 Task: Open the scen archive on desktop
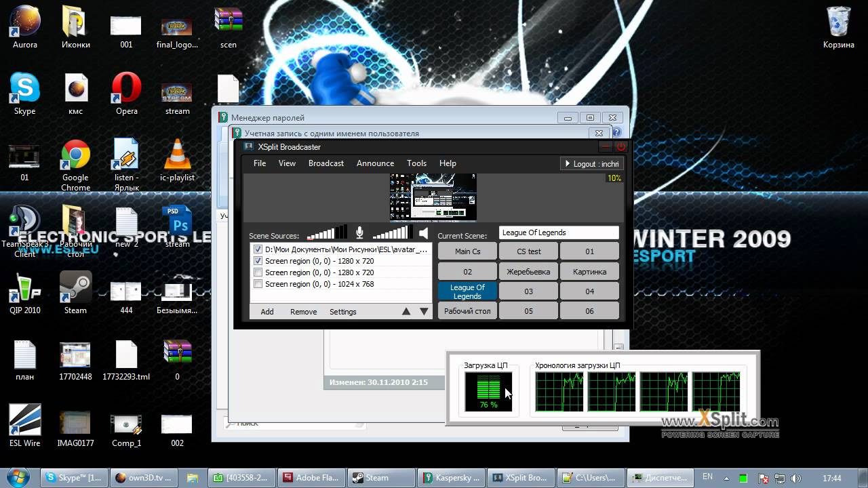(229, 28)
